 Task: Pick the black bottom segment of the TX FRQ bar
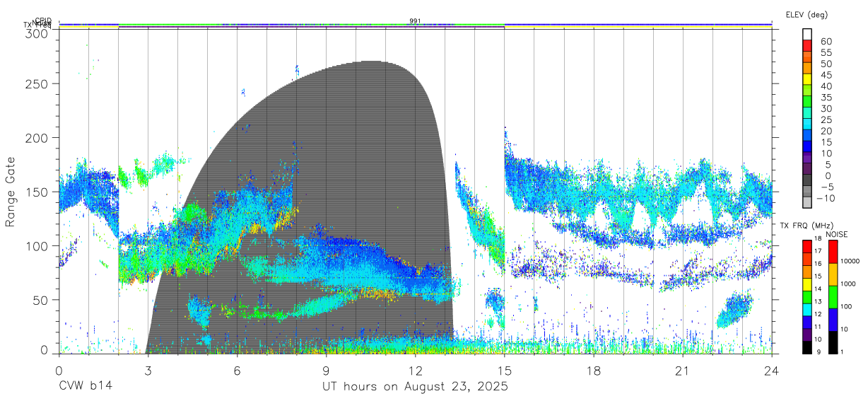click(x=807, y=348)
